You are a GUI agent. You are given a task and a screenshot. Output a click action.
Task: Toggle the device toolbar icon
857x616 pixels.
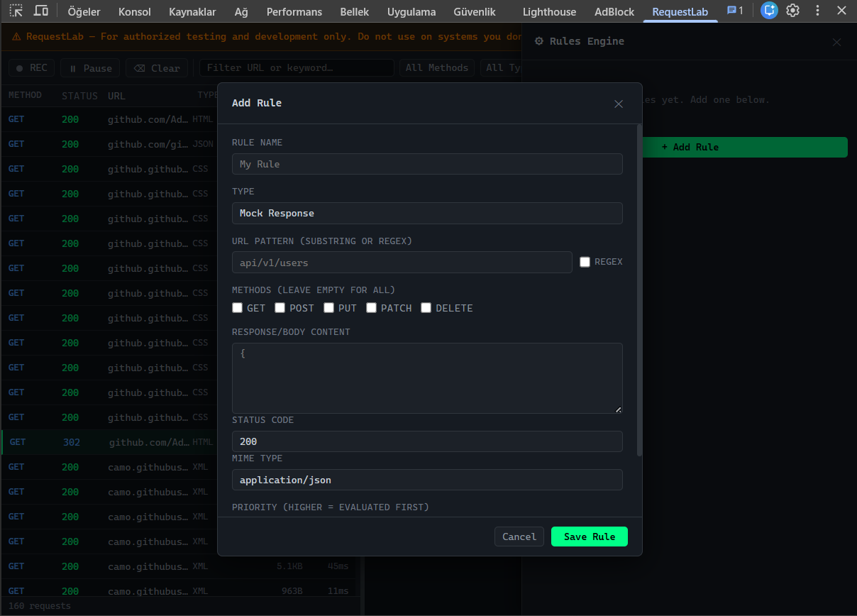[x=41, y=11]
